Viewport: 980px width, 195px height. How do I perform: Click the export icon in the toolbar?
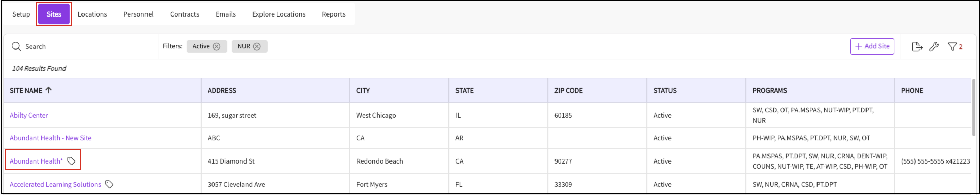click(917, 46)
